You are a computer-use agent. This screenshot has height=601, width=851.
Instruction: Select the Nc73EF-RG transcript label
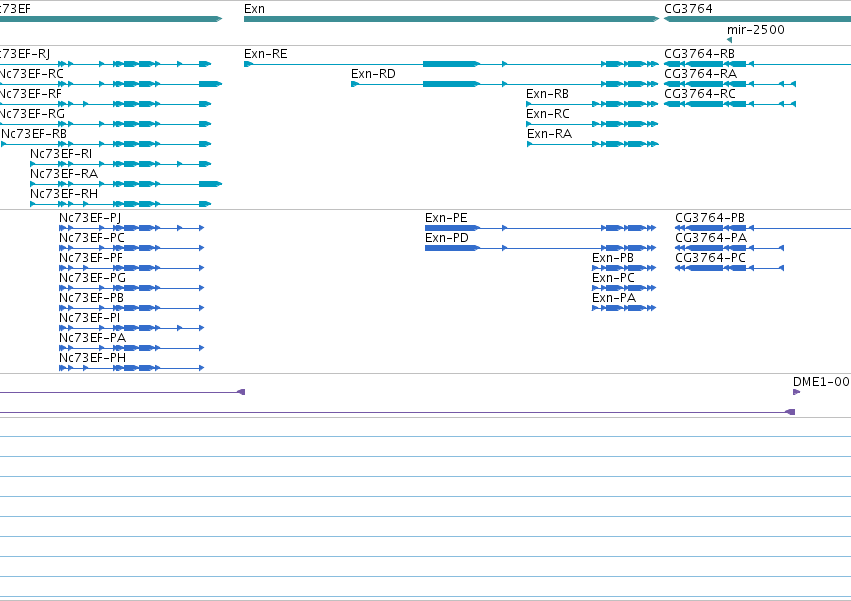tap(32, 114)
